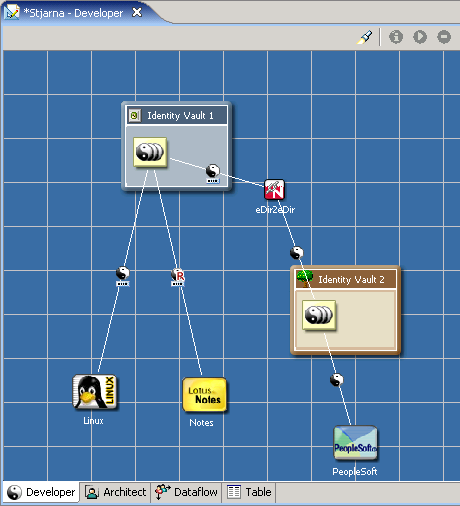Click the play/start toolbar button

pyautogui.click(x=420, y=37)
